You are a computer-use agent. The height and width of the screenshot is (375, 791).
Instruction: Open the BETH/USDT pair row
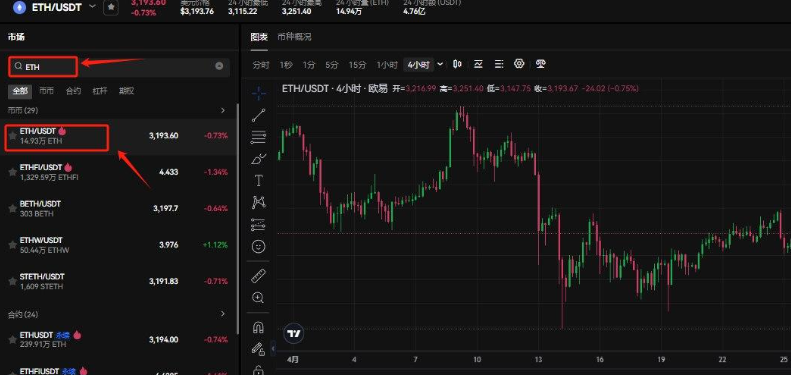(119, 208)
